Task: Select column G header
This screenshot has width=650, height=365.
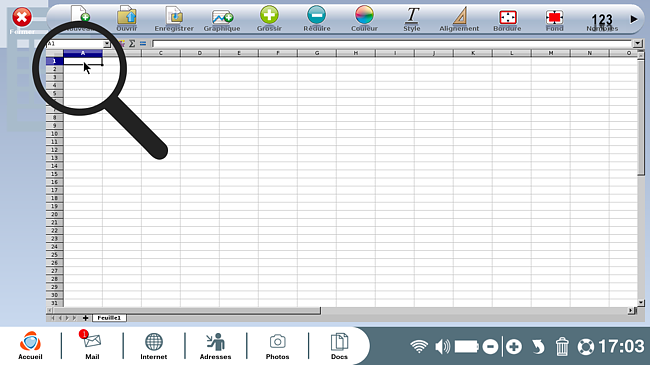Action: [317, 53]
